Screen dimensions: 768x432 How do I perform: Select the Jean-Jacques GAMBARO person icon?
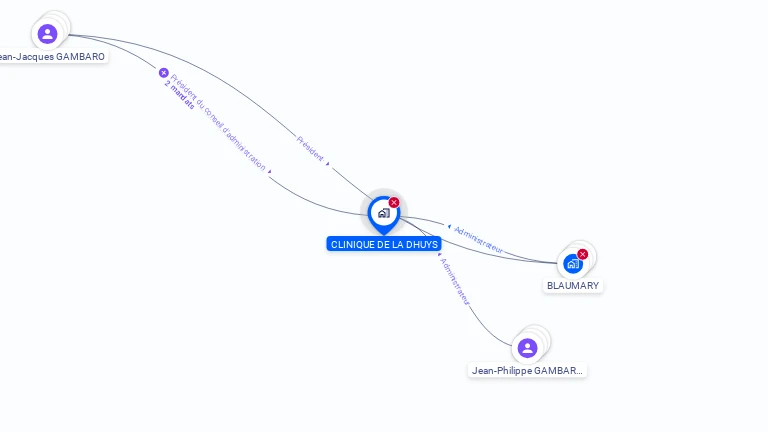click(x=48, y=34)
